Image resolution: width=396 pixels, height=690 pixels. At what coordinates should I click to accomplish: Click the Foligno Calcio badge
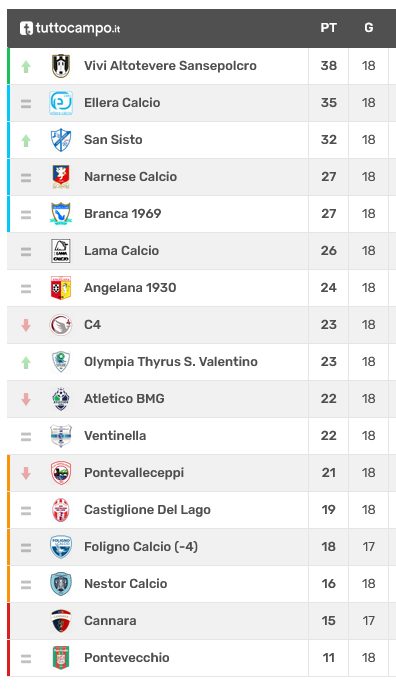61,547
